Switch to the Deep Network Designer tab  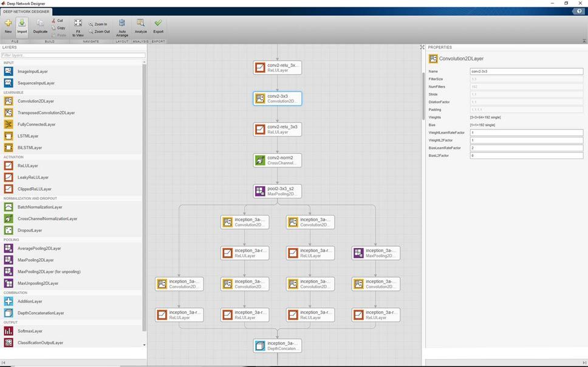pyautogui.click(x=27, y=12)
